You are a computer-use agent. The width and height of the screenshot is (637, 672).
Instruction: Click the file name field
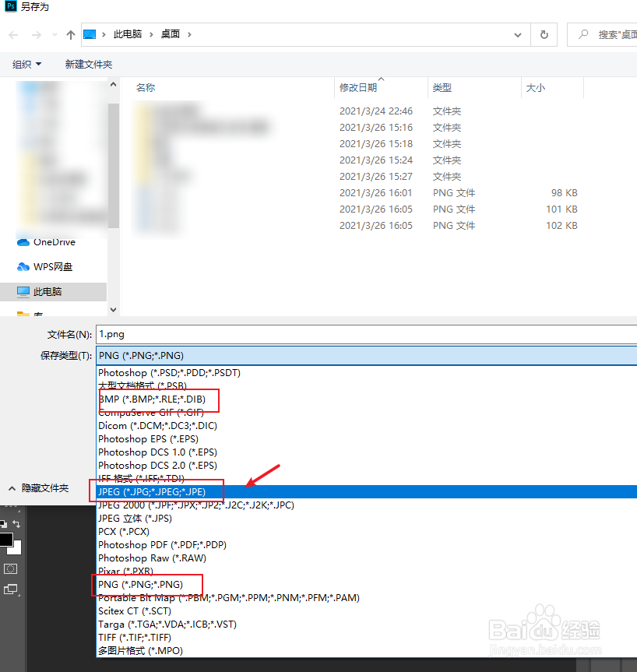click(367, 334)
